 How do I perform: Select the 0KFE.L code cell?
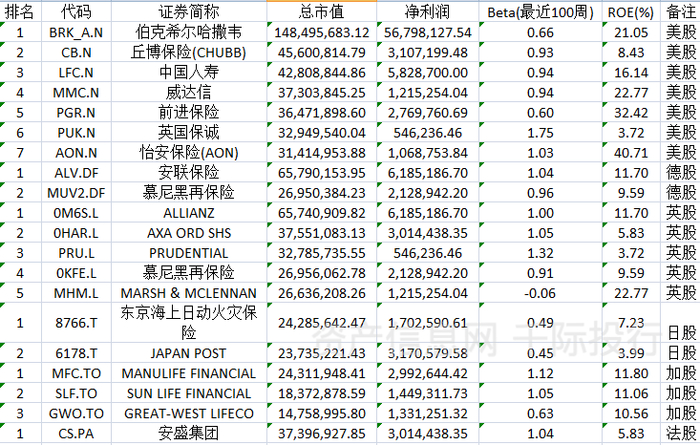point(76,273)
